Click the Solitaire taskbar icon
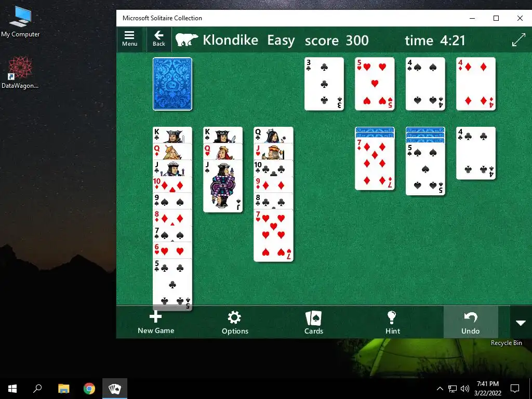This screenshot has height=399, width=532. 115,389
